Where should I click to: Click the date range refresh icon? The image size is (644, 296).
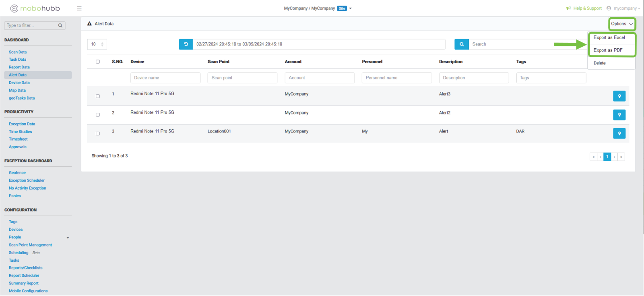coord(186,44)
